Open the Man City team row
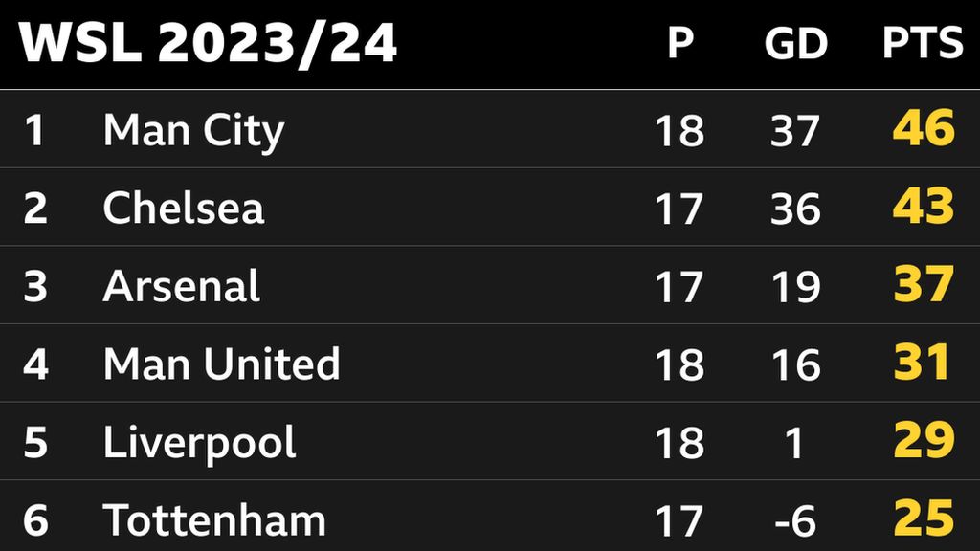 click(x=193, y=130)
